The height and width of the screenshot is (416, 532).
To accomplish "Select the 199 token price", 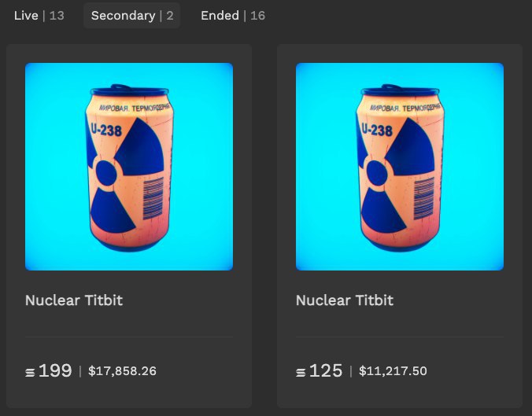I will [x=55, y=370].
